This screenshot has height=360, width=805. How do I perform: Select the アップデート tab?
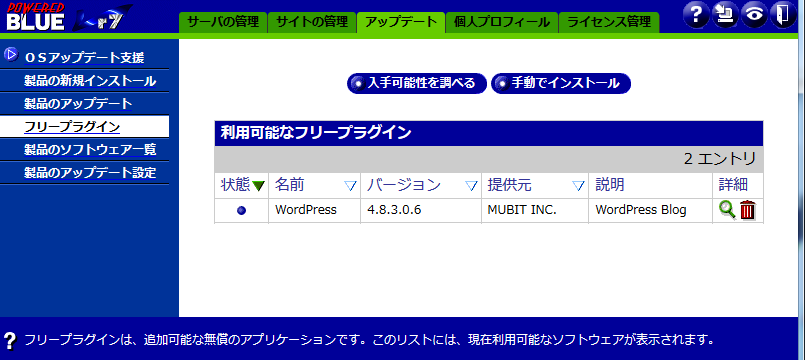coord(401,22)
